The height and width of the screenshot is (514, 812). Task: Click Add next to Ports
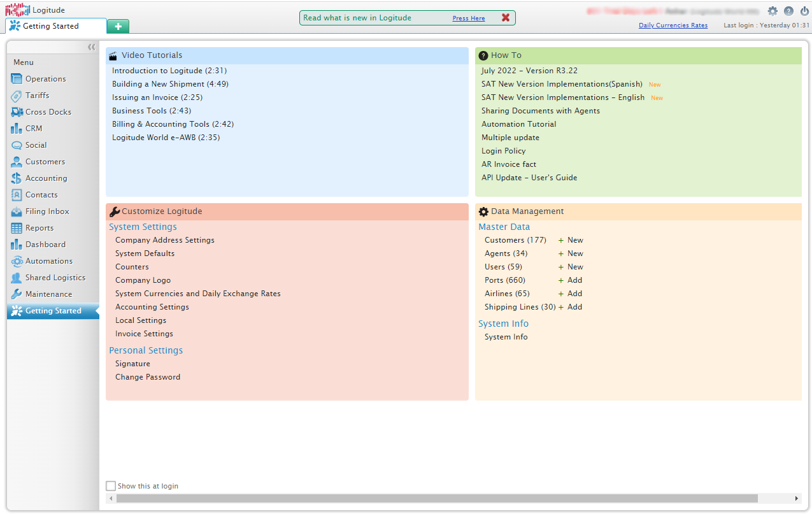570,280
